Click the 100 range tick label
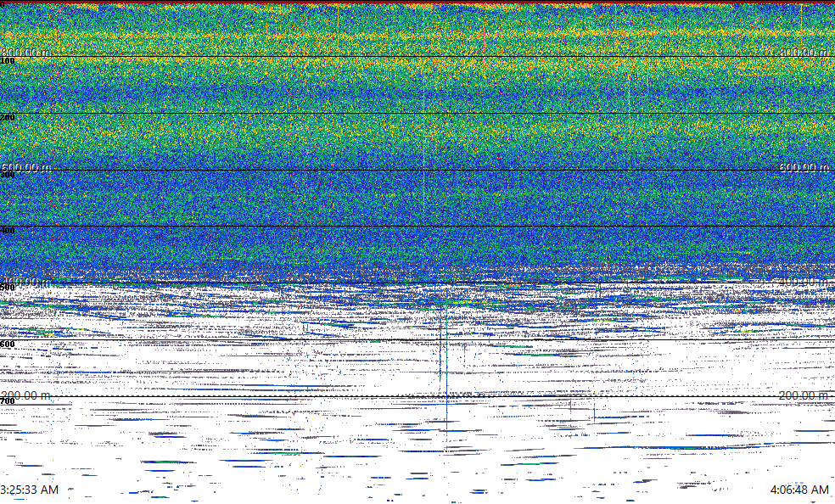Image resolution: width=835 pixels, height=504 pixels. point(8,61)
